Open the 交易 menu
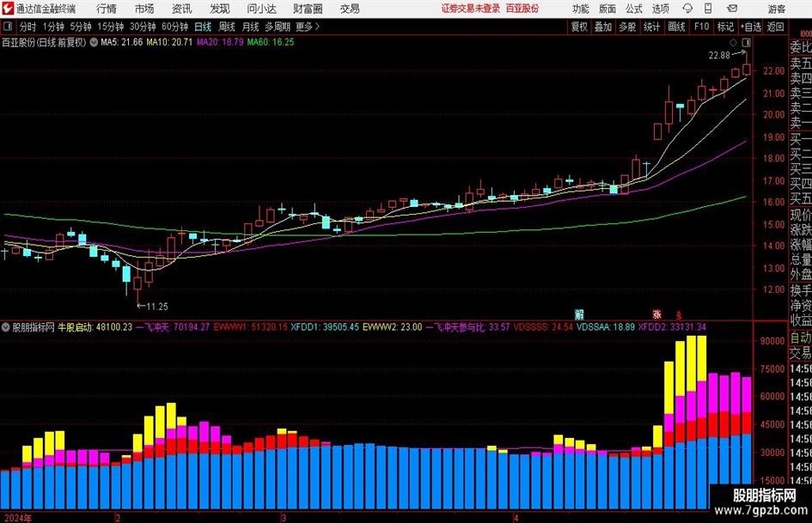This screenshot has height=523, width=812. point(350,9)
